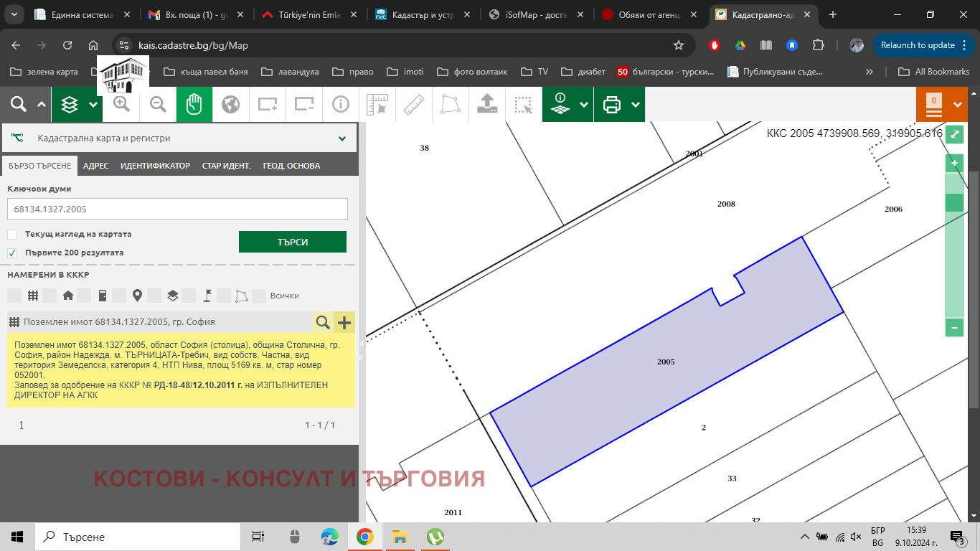The width and height of the screenshot is (980, 551).
Task: Uncheck 'Първите 200 резултата' checkbox
Action: [x=12, y=253]
